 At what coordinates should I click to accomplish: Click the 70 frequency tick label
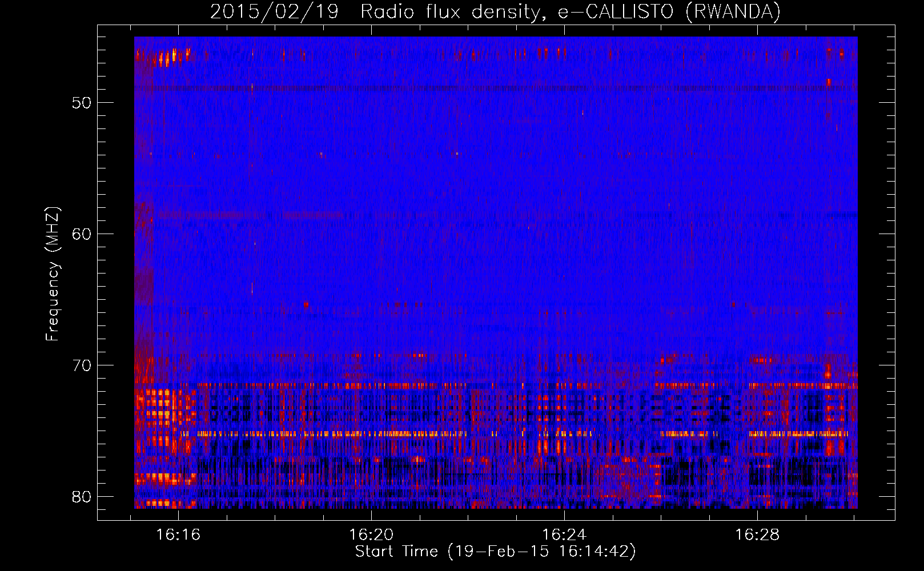coord(82,365)
